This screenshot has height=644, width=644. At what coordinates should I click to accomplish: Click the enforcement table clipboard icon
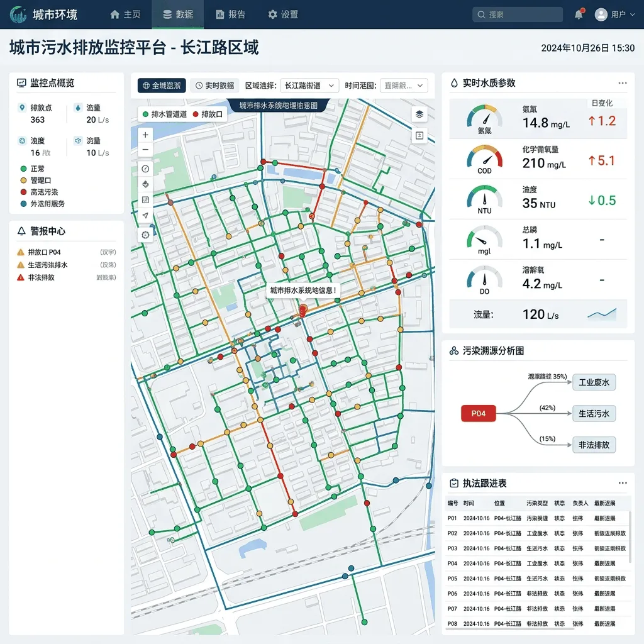point(454,483)
